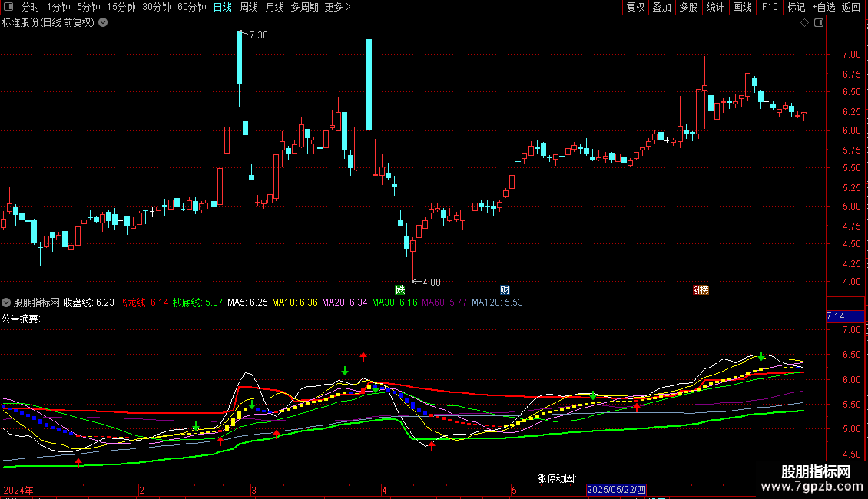
Task: Switch to 分时 intraday view
Action: (x=31, y=7)
